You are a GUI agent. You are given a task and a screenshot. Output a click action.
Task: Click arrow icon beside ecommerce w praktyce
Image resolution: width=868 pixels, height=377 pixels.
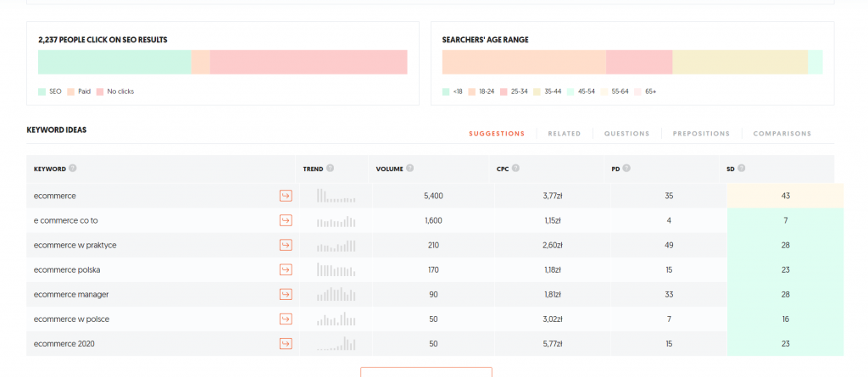pos(286,245)
